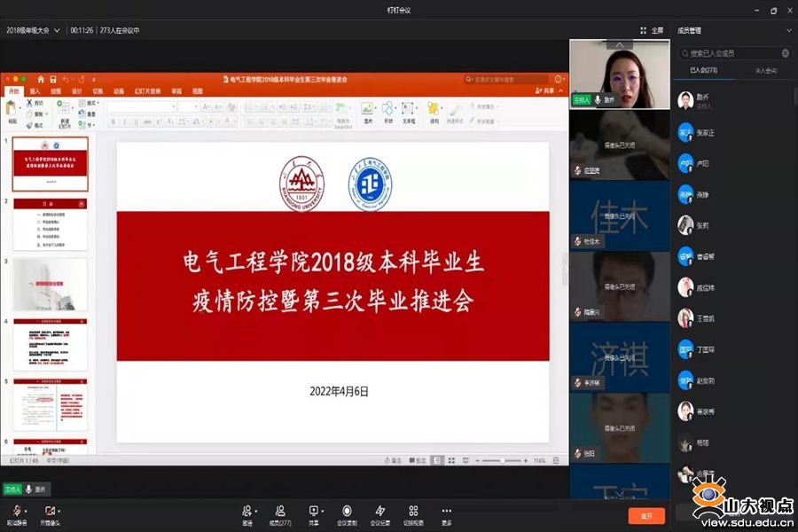
Task: Enter full screen (全屏) mode
Action: coord(651,30)
